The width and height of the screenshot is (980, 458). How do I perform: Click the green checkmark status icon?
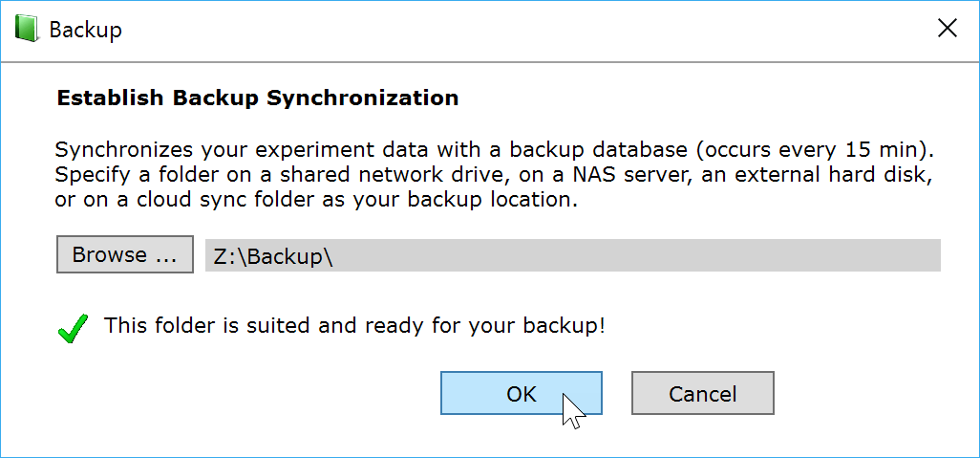click(x=74, y=328)
